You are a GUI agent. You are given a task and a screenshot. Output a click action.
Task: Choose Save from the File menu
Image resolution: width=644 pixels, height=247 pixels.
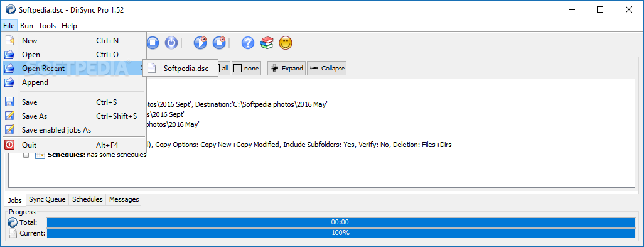[73, 102]
